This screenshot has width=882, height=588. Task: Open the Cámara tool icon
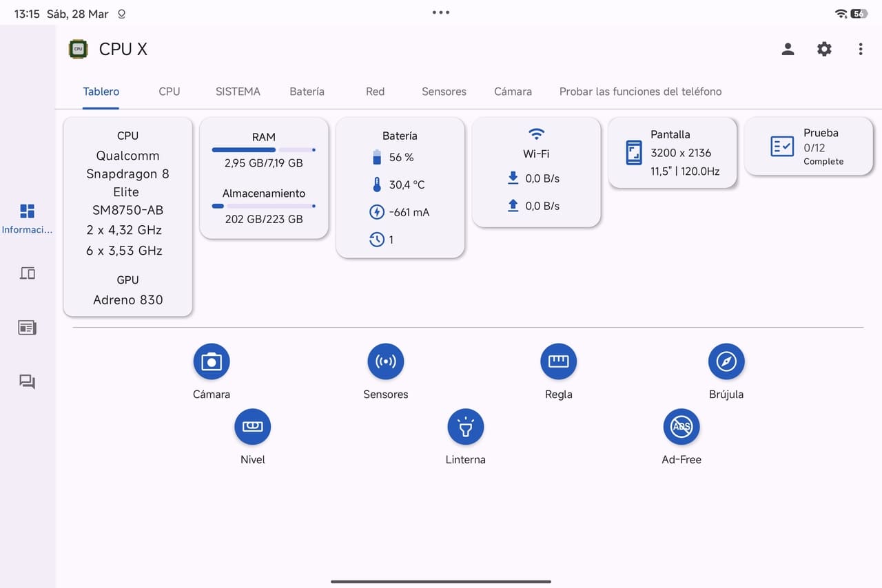click(x=211, y=361)
